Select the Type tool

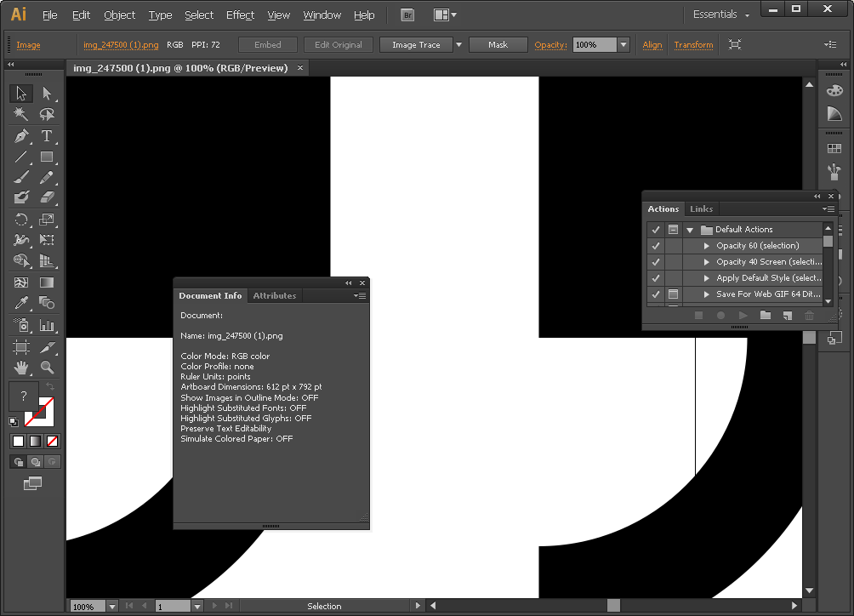[47, 136]
